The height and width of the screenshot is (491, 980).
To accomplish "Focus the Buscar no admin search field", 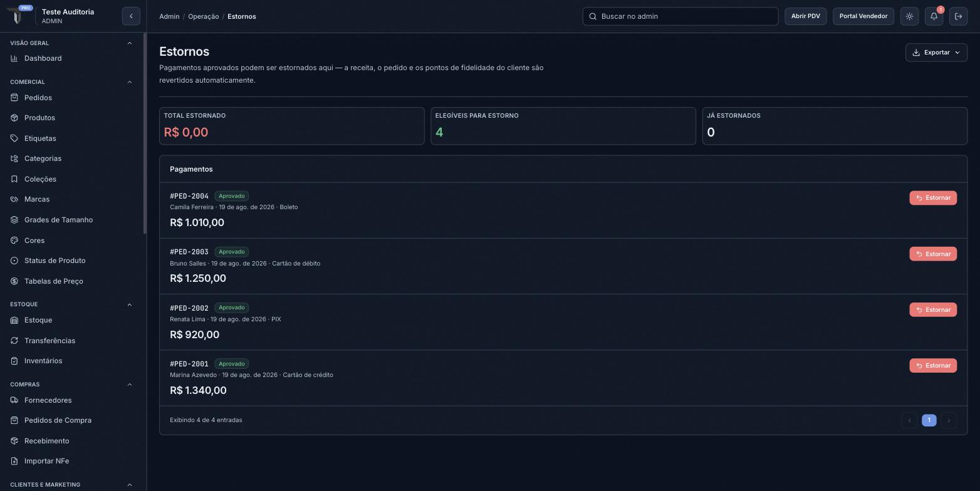I will click(x=680, y=16).
